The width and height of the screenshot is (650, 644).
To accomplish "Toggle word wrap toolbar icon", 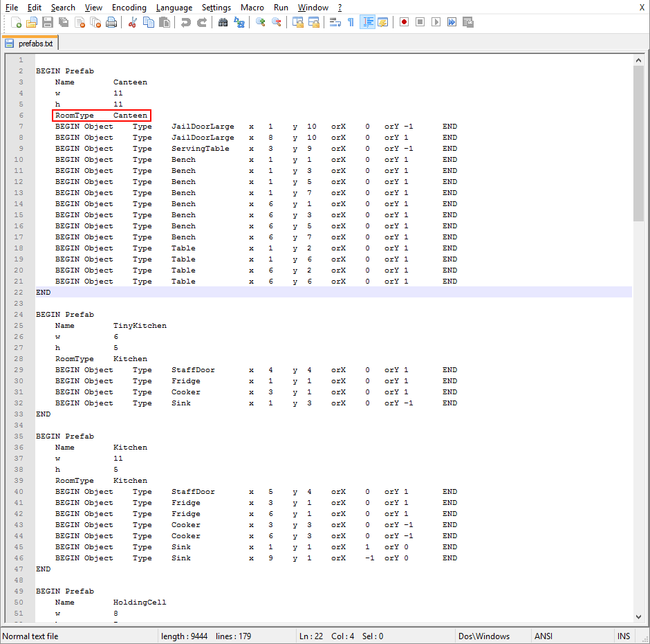I will [x=335, y=22].
